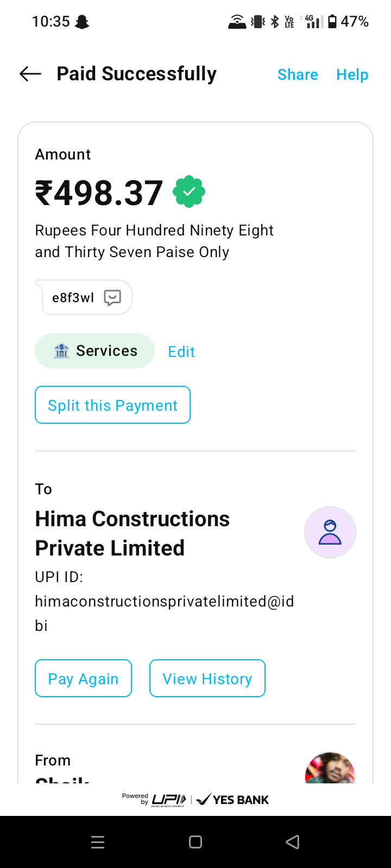Image resolution: width=391 pixels, height=868 pixels.
Task: Tap the bank icon in Services chip
Action: click(62, 351)
